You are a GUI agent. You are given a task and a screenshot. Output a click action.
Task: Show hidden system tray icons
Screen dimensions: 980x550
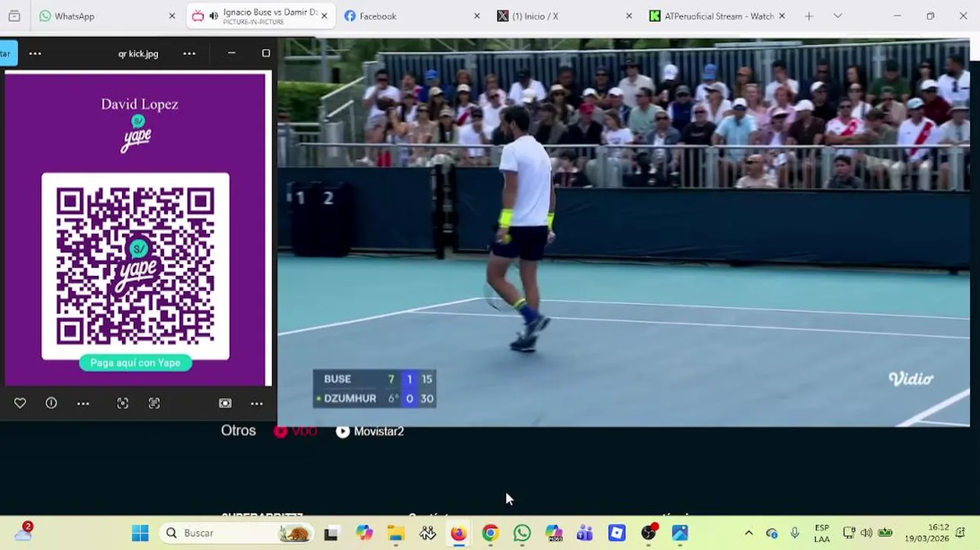pos(749,533)
